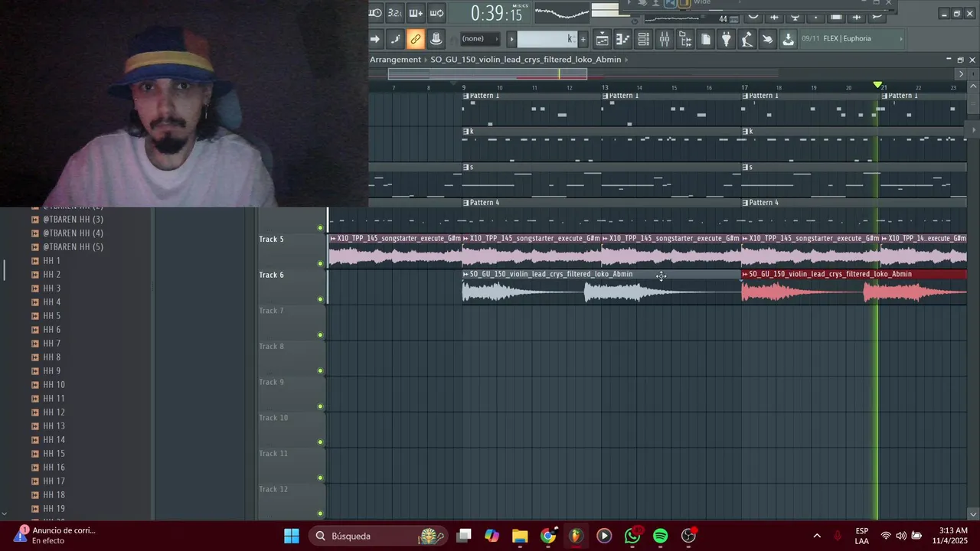Image resolution: width=980 pixels, height=551 pixels.
Task: Toggle the countdown 3.2.1 before recording
Action: pos(394,12)
